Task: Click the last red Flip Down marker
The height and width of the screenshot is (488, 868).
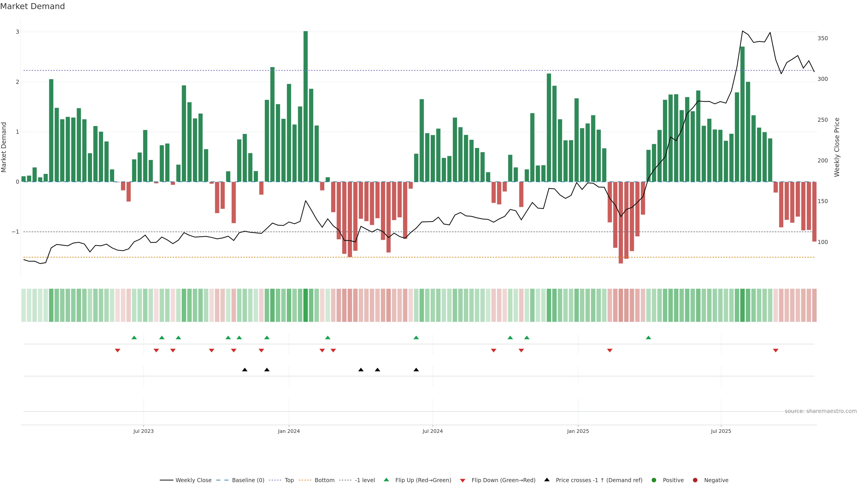Action: tap(776, 351)
